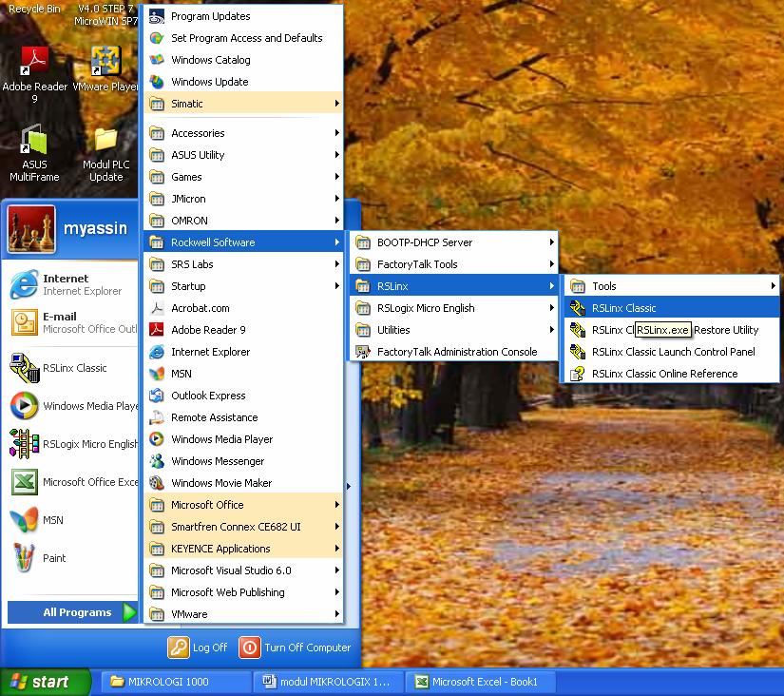Viewport: 784px width, 696px height.
Task: Select the RSLinx folder in Rockwell menu
Action: (453, 286)
